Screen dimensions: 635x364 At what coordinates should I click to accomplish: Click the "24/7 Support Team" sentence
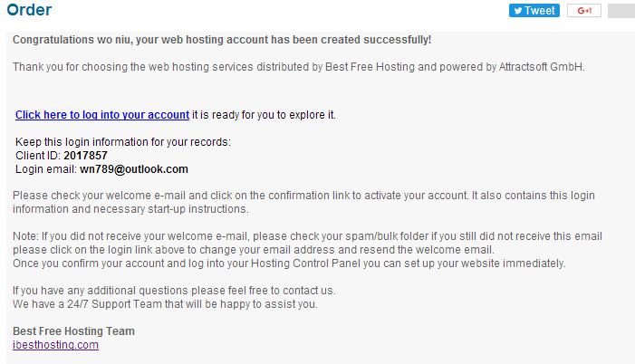pos(165,304)
